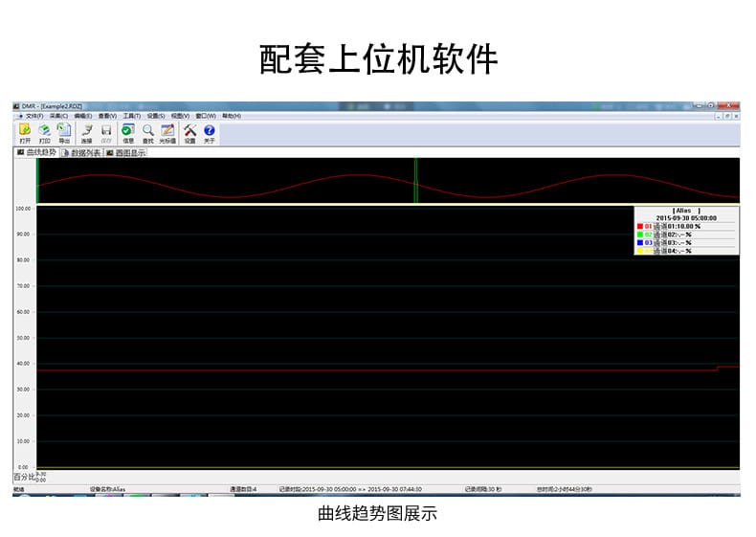Click the green channel 02 color swatch
756x537 pixels.
640,235
